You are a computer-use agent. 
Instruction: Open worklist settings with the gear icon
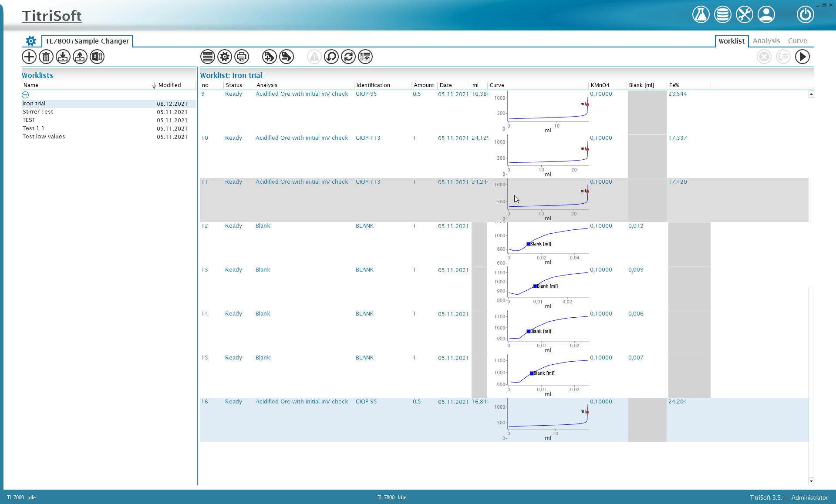pos(224,57)
